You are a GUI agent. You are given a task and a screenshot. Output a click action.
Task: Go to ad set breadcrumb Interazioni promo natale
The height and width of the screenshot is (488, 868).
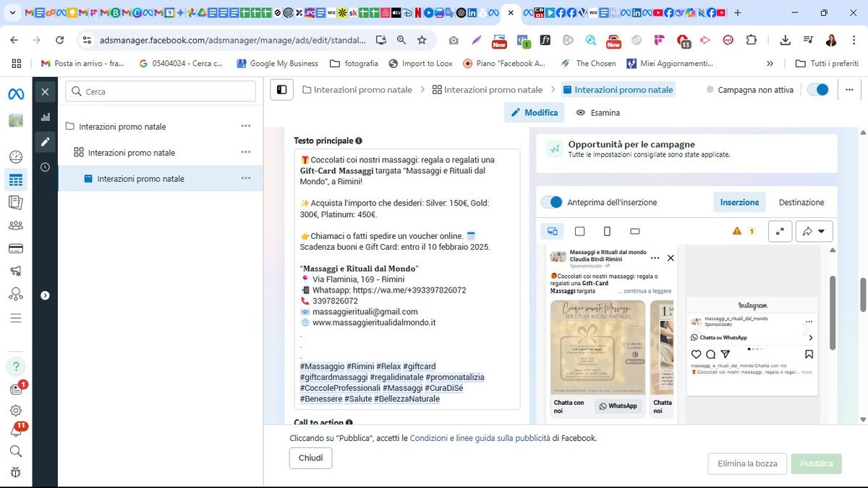click(488, 90)
